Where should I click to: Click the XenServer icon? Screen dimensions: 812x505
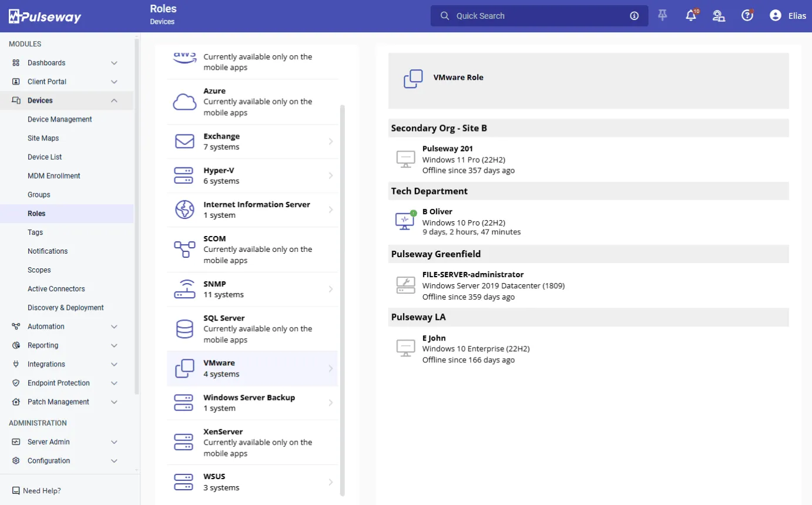(184, 442)
